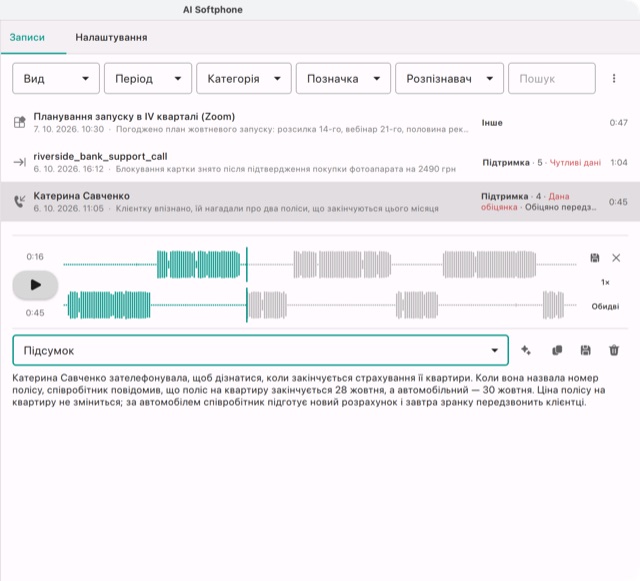Screen dimensions: 640x581
Task: Click the summary text about Катерина Савченко
Action: click(308, 390)
